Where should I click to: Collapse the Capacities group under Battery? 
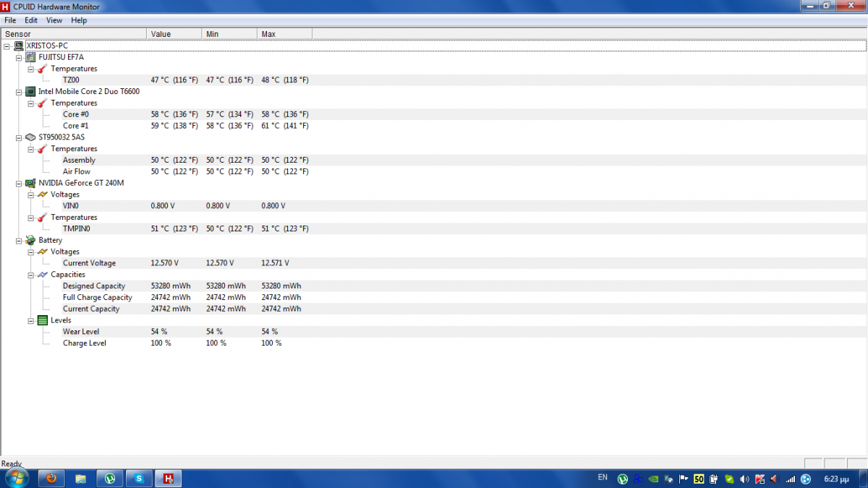click(x=31, y=275)
